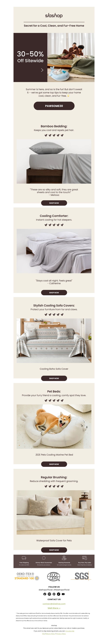
Task: Click the arrow in the 30-50% Off banner
Action: click(42, 70)
